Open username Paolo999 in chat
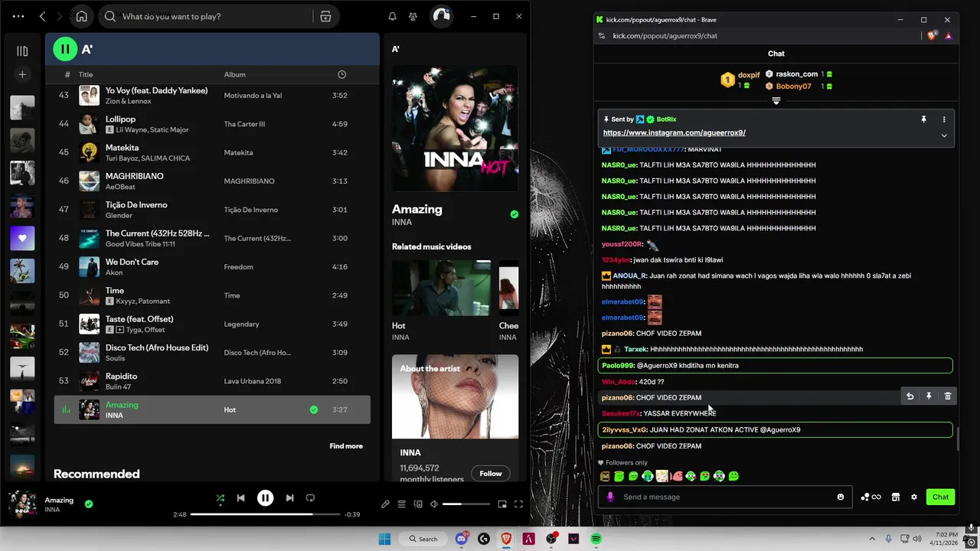The height and width of the screenshot is (551, 980). coord(618,366)
